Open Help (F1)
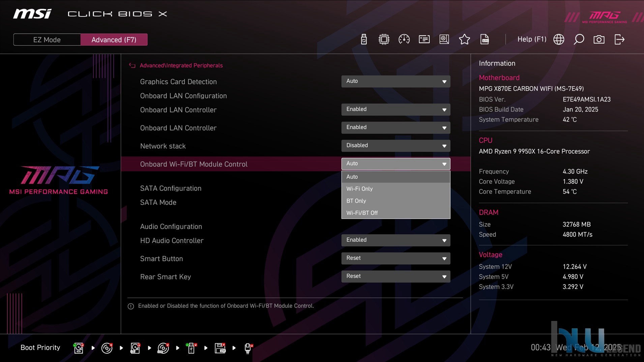The width and height of the screenshot is (644, 362). pyautogui.click(x=532, y=39)
